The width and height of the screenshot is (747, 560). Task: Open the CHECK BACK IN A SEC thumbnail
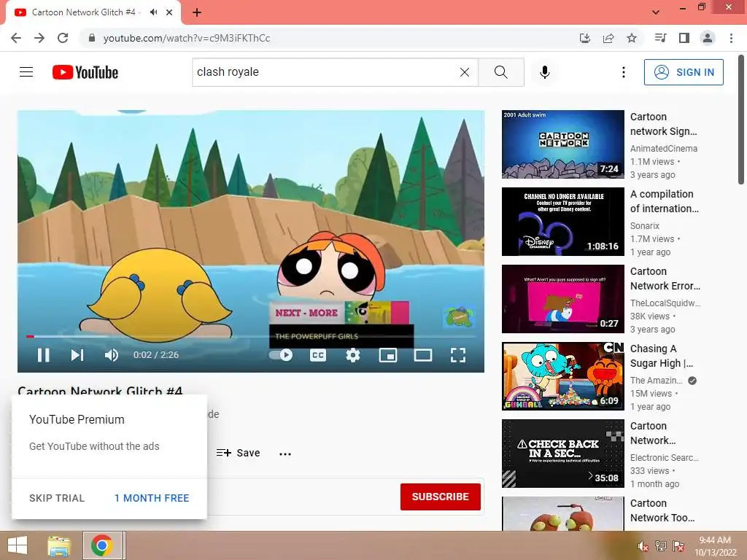click(562, 454)
